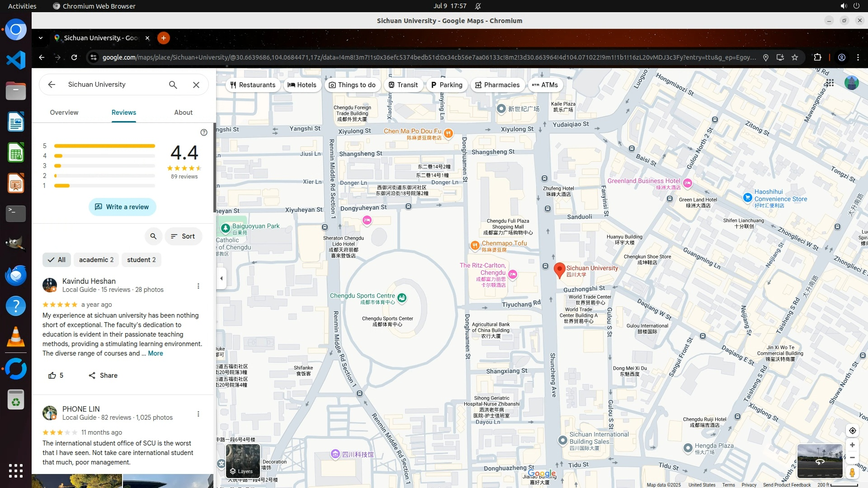
Task: Click Write a review button
Action: tap(122, 207)
